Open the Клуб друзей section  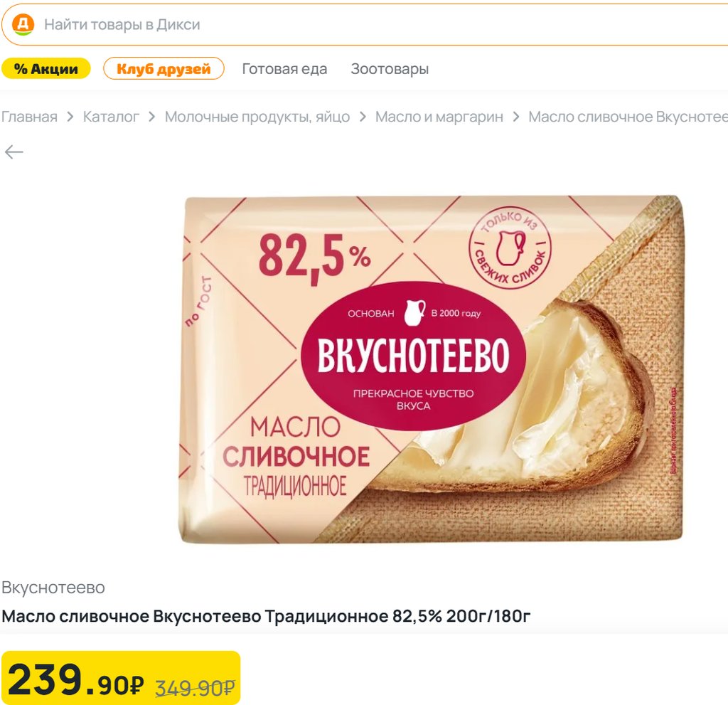pyautogui.click(x=164, y=69)
